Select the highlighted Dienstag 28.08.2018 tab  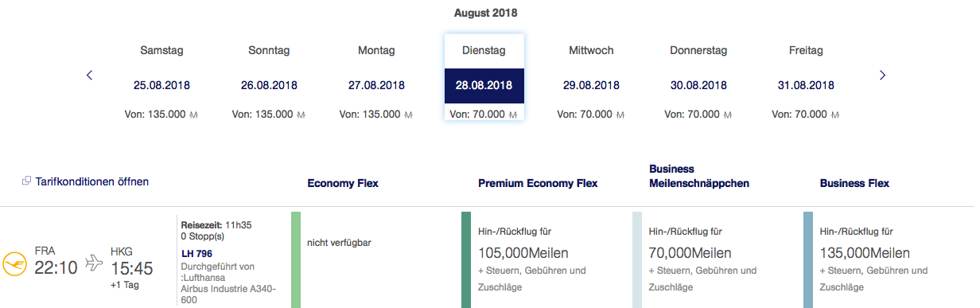click(484, 78)
